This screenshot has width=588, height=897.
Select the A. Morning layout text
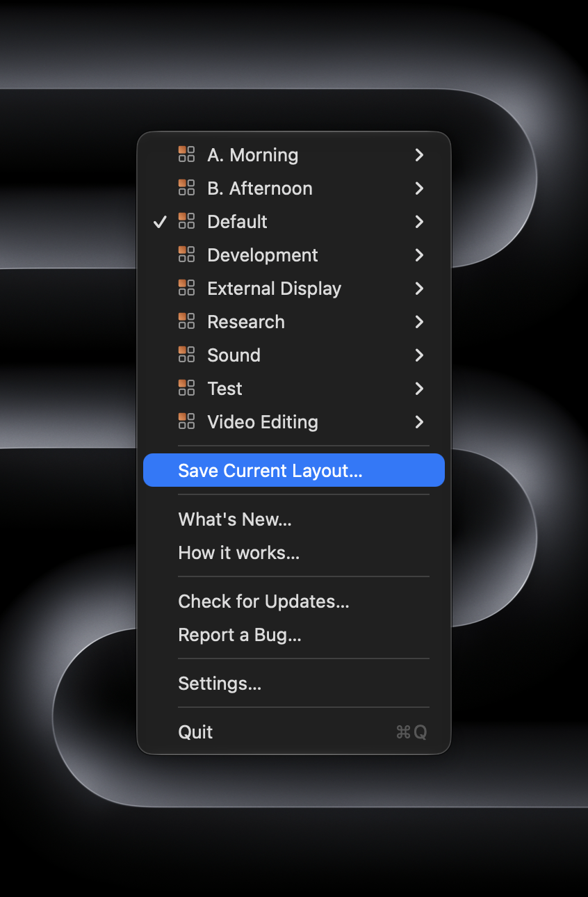(253, 154)
